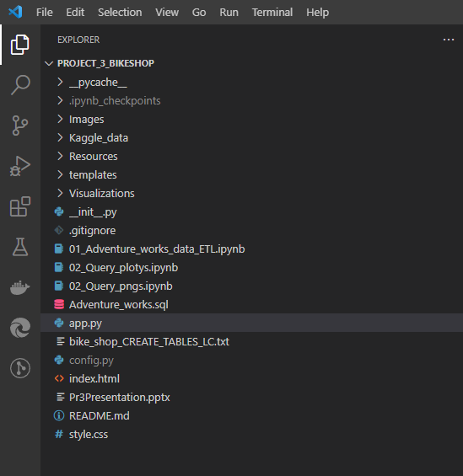The width and height of the screenshot is (463, 476).
Task: Open the Help menu
Action: [317, 13]
